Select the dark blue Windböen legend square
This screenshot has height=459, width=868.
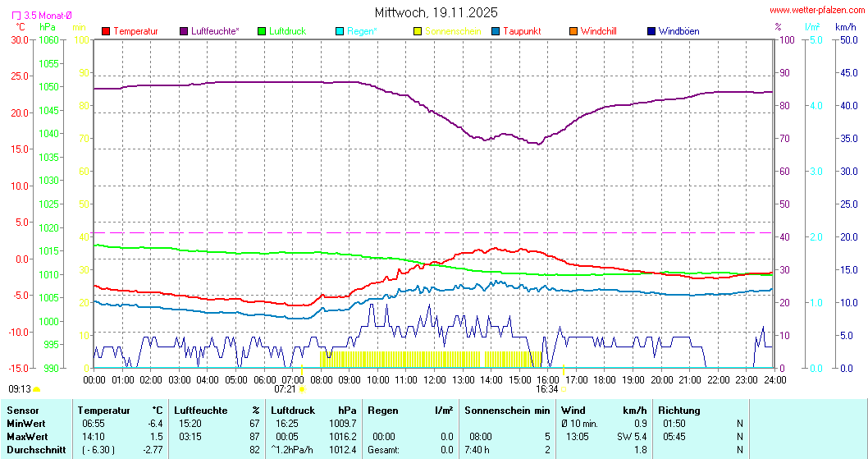(651, 31)
